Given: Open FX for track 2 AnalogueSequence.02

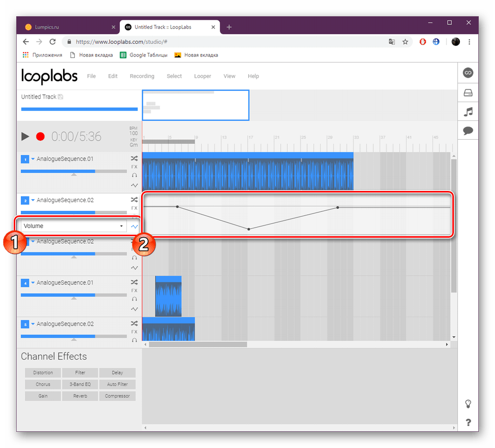Looking at the screenshot, I should click(x=134, y=208).
